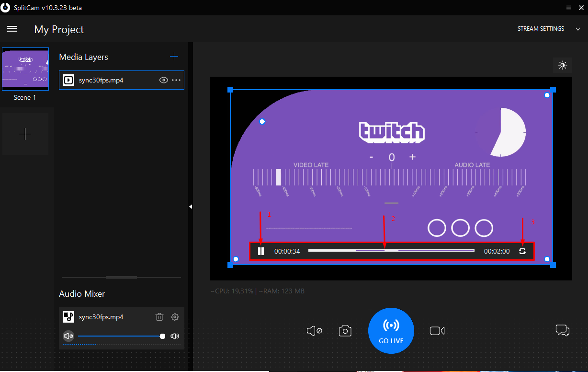This screenshot has height=372, width=588.
Task: Expand the STREAM SETTINGS dropdown
Action: pyautogui.click(x=578, y=29)
